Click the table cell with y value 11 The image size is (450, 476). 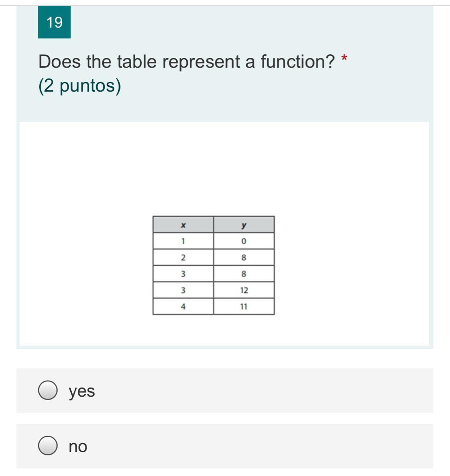coord(244,307)
